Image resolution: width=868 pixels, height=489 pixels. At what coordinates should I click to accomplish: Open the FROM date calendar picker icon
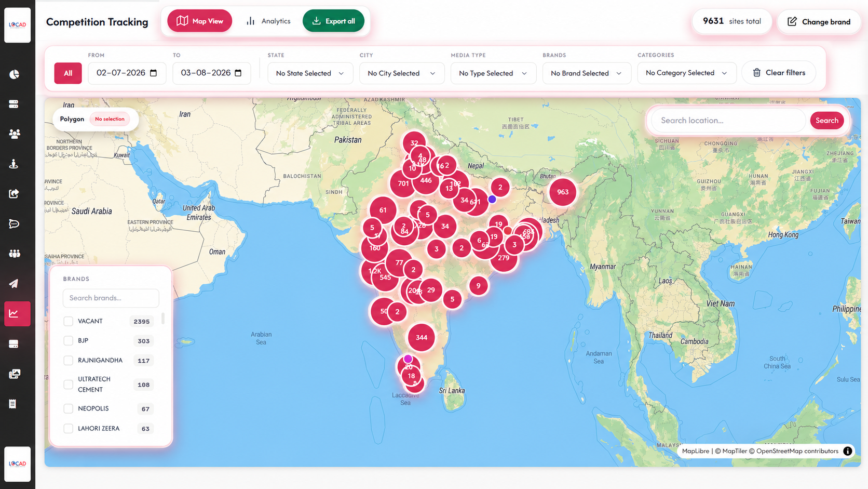tap(154, 73)
